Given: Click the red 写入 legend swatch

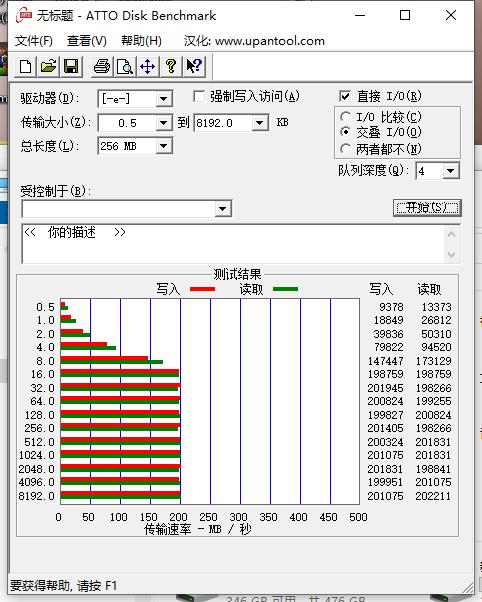Looking at the screenshot, I should 202,289.
